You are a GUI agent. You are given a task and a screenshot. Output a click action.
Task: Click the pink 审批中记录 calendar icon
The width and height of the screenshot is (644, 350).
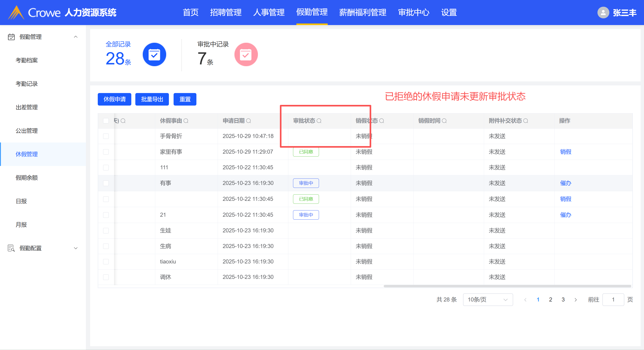coord(246,55)
